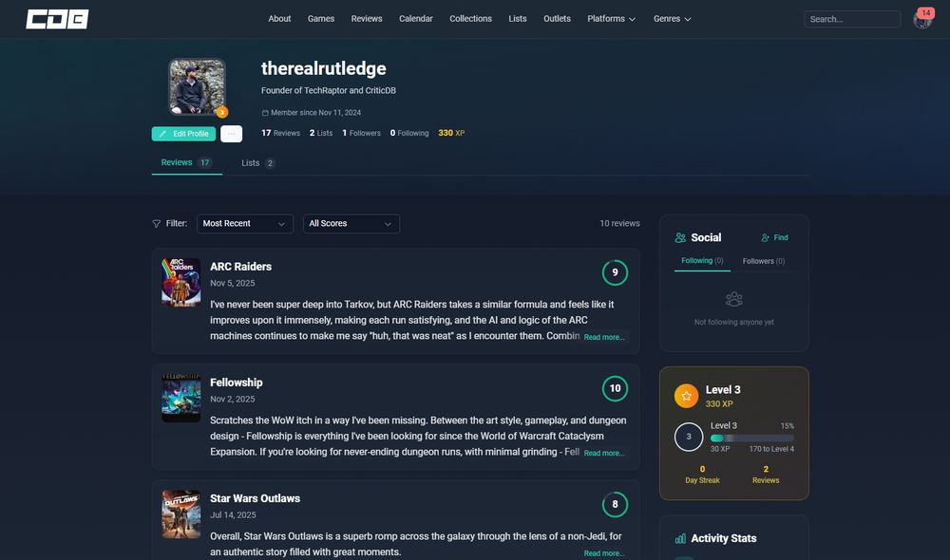Open the user avatar with notification badge
Image resolution: width=950 pixels, height=560 pixels.
[922, 20]
